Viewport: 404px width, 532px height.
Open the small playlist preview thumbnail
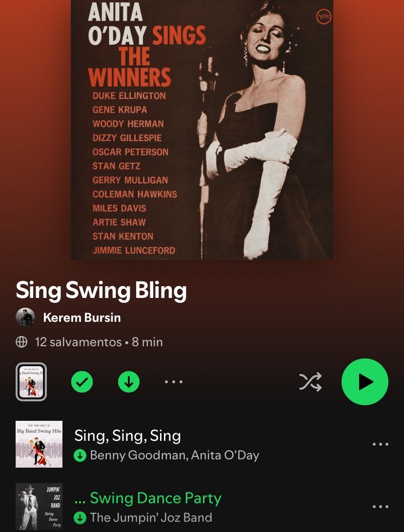[x=31, y=382]
